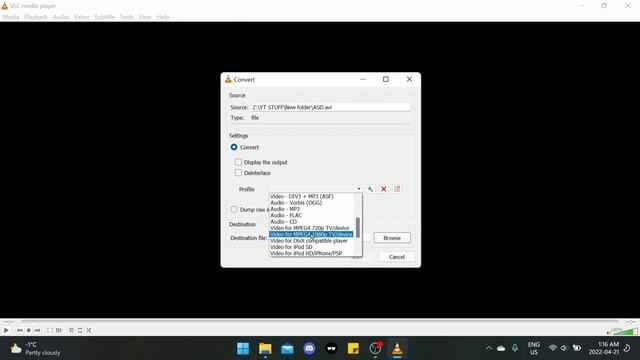Viewport: 640px width, 360px height.
Task: Click the profile list scrollbar thumb
Action: pos(358,227)
